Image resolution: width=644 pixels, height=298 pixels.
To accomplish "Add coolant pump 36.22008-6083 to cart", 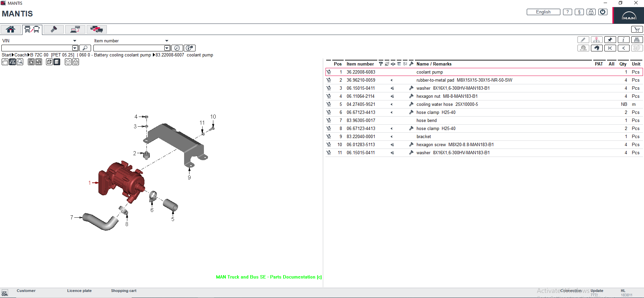I will [x=329, y=72].
